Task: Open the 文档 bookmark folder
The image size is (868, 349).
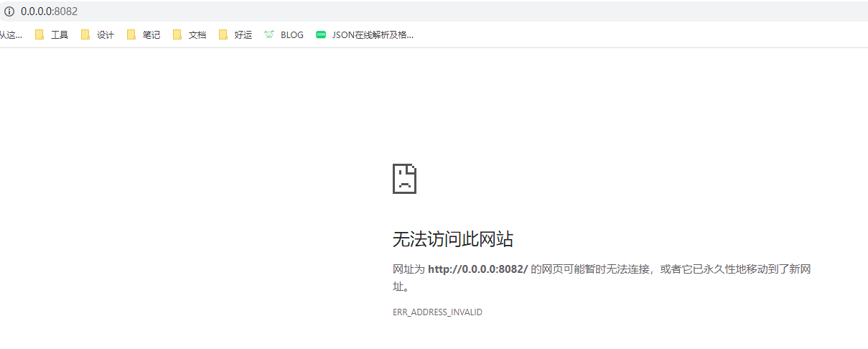Action: point(190,34)
